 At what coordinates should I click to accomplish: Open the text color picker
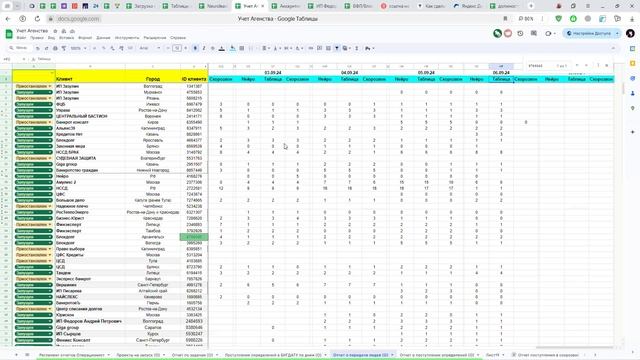(222, 48)
